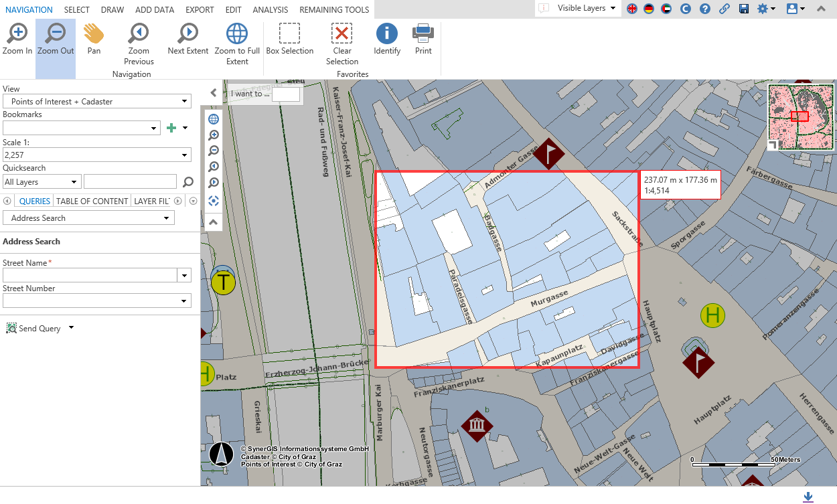The image size is (837, 504).
Task: Expand the Street Name dropdown
Action: click(x=184, y=275)
